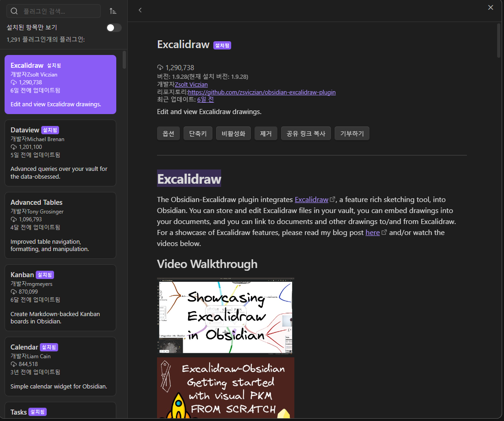The image size is (504, 421).
Task: Click the 비활성화 (Disable) button
Action: tap(233, 133)
